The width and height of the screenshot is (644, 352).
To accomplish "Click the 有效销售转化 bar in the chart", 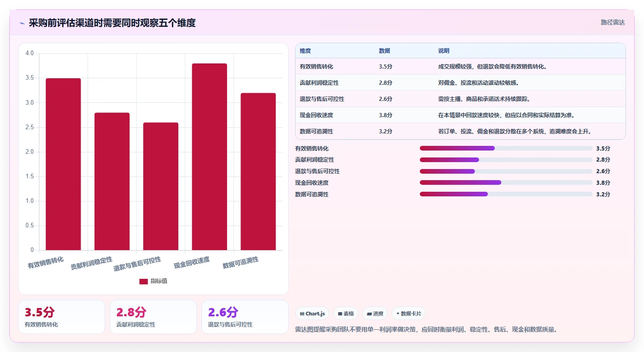I will coord(63,164).
